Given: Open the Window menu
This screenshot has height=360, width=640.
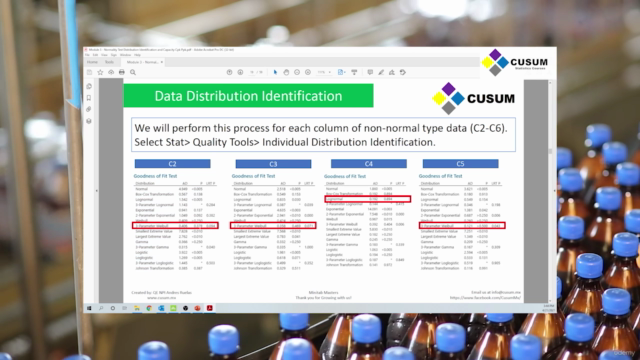Looking at the screenshot, I should click(125, 55).
